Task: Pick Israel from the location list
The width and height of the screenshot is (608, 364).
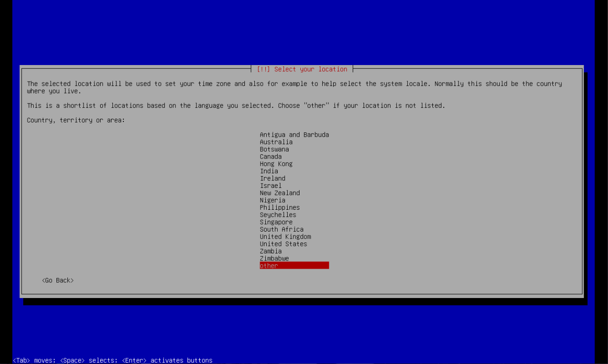Action: [271, 186]
